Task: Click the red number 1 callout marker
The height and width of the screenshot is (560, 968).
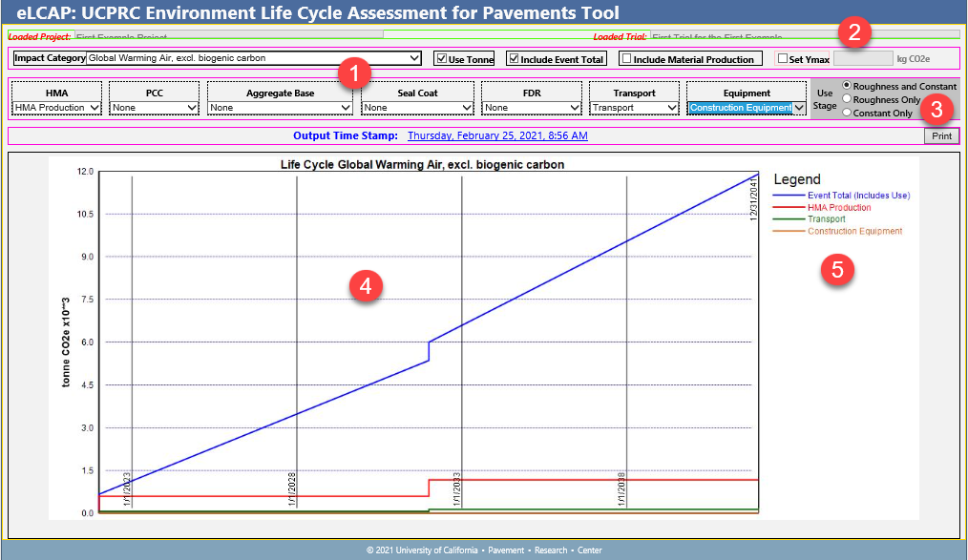Action: click(x=355, y=73)
